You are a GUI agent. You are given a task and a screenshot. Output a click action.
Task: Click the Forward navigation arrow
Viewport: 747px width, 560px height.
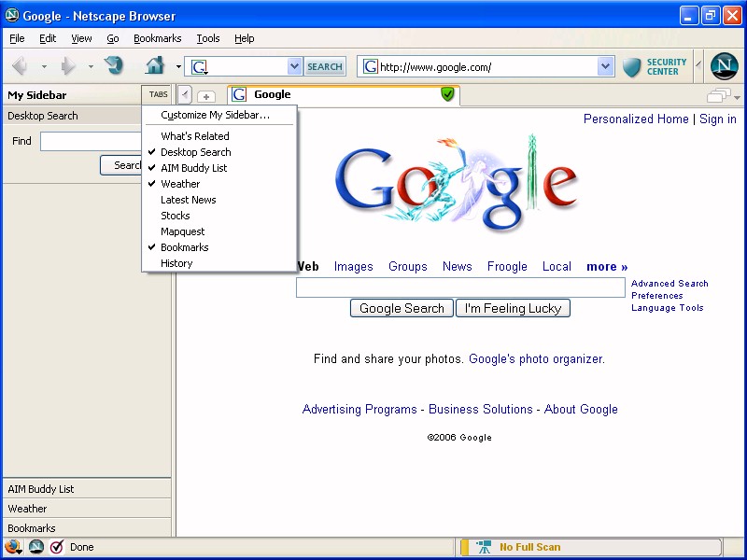[x=68, y=66]
